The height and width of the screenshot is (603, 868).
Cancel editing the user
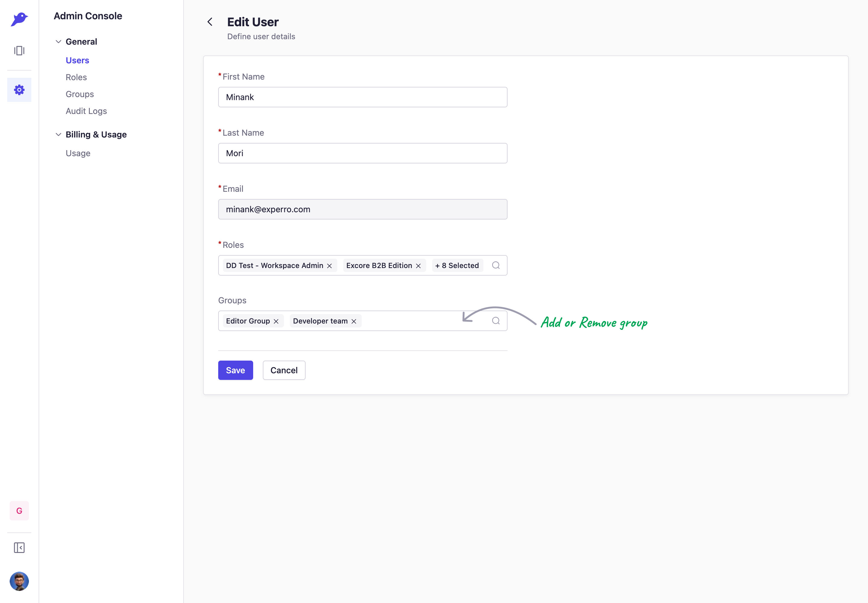click(x=284, y=370)
